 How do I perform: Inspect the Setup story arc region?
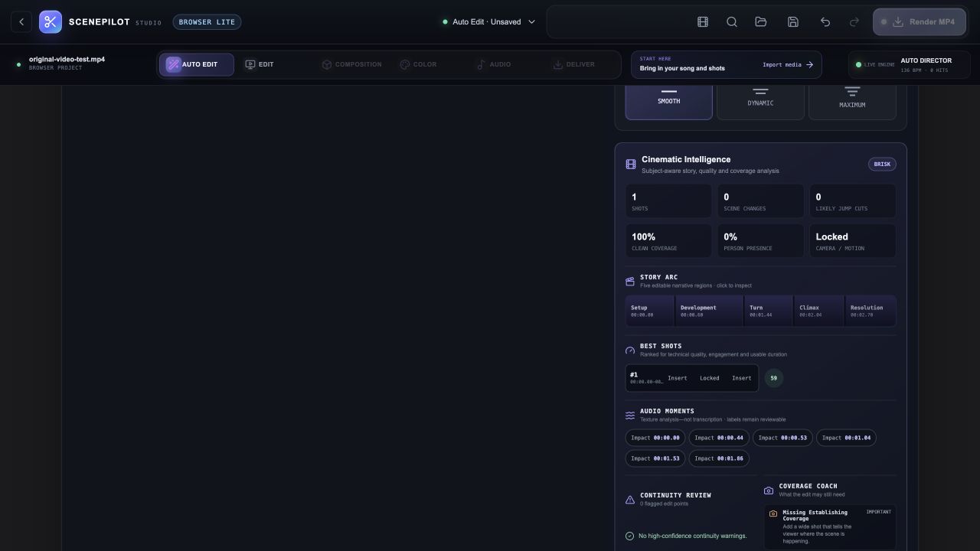coord(650,311)
